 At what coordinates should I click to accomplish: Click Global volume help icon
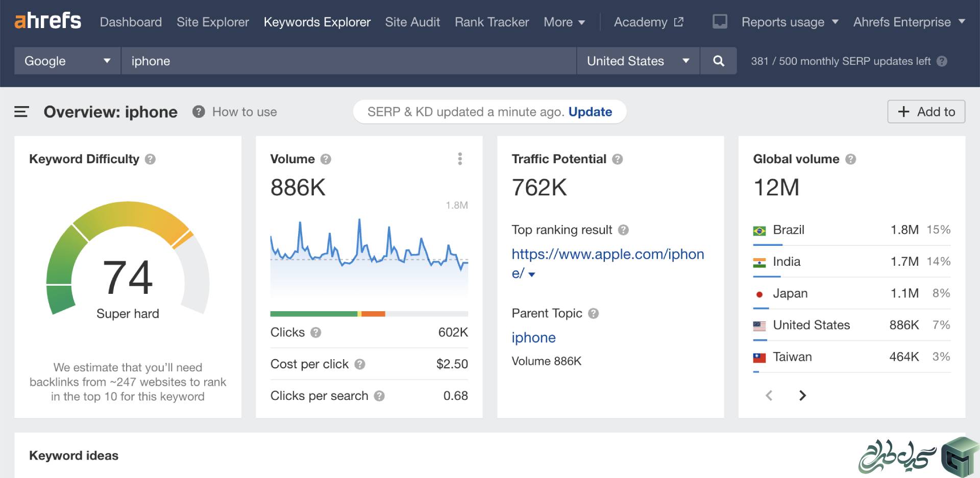click(x=850, y=159)
